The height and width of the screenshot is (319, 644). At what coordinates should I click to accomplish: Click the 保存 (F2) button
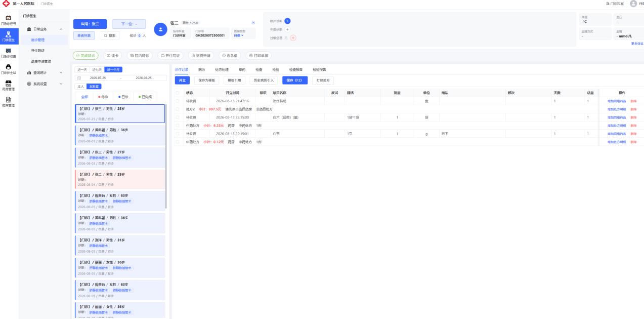coord(295,80)
